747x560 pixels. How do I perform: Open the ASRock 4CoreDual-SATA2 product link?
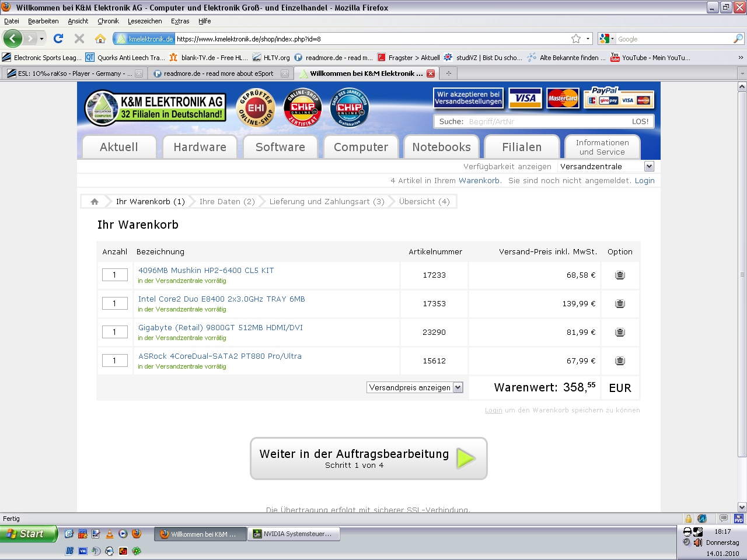click(220, 356)
